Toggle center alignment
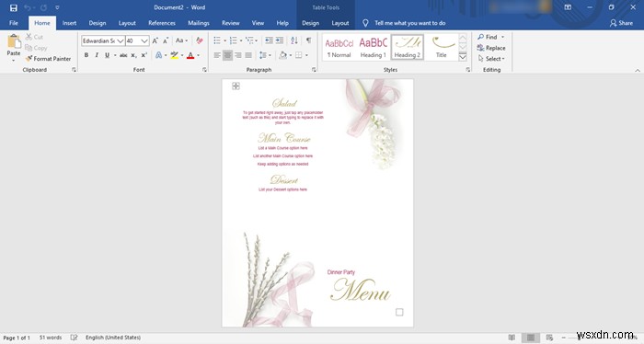 227,55
